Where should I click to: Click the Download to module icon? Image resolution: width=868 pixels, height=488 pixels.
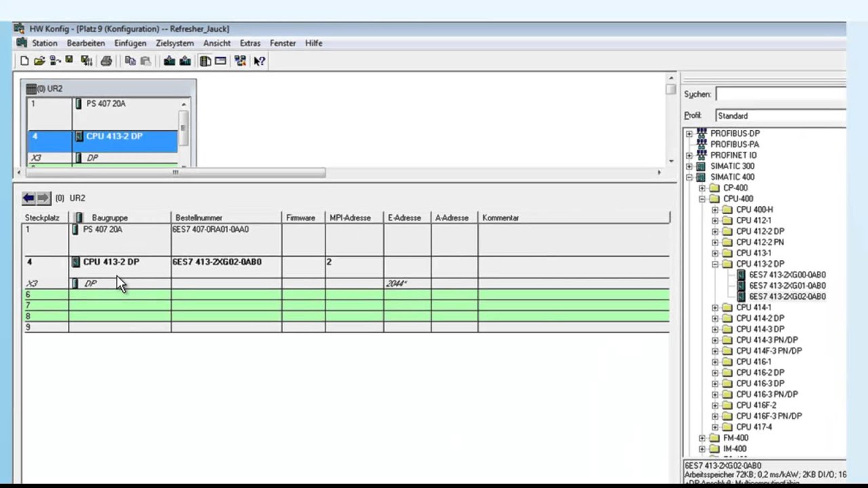[x=170, y=61]
